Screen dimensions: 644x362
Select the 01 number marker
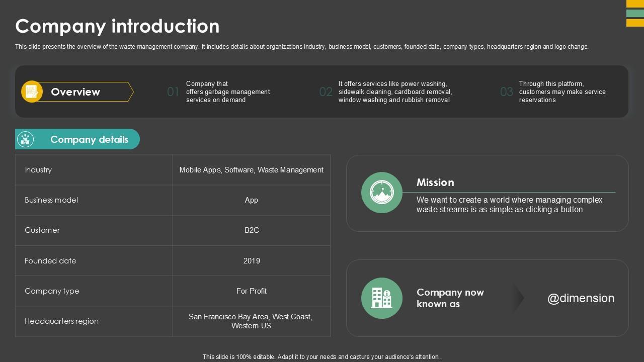pos(173,92)
